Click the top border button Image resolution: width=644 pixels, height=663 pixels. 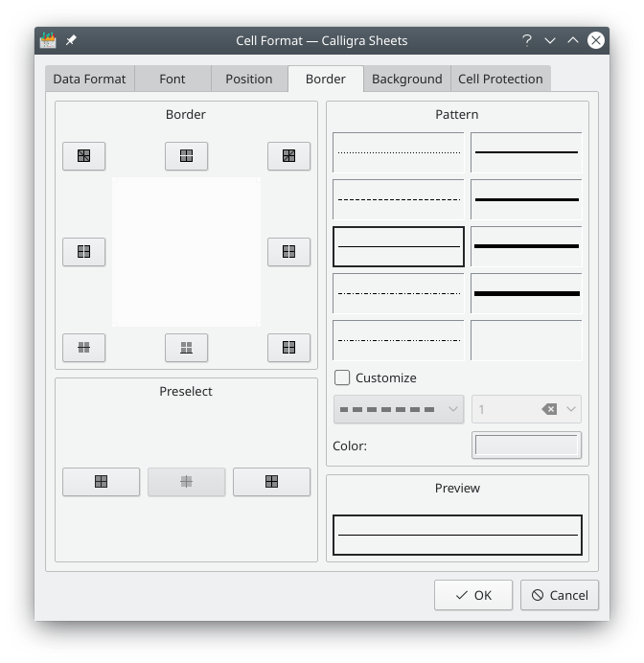[x=186, y=156]
